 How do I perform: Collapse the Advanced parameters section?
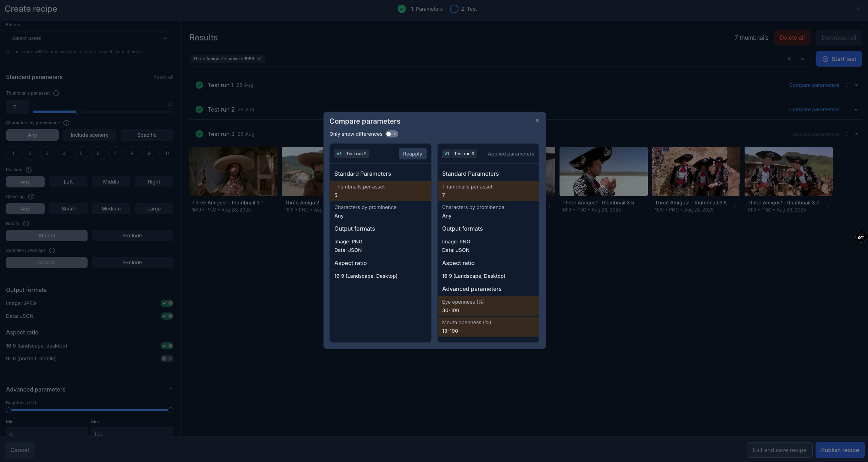tap(171, 389)
